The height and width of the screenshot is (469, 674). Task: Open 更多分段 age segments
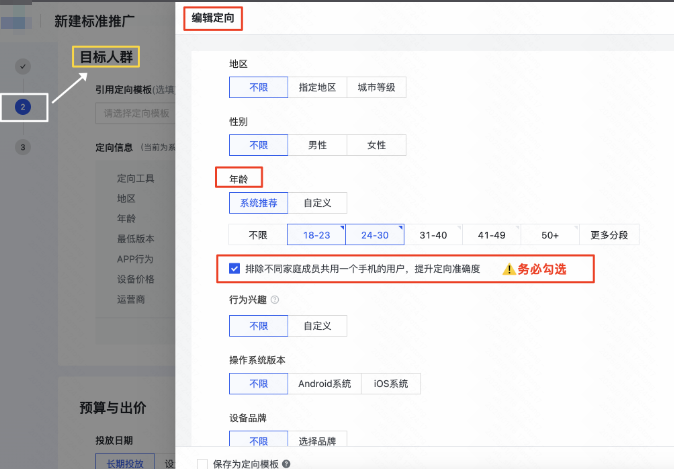pyautogui.click(x=609, y=235)
